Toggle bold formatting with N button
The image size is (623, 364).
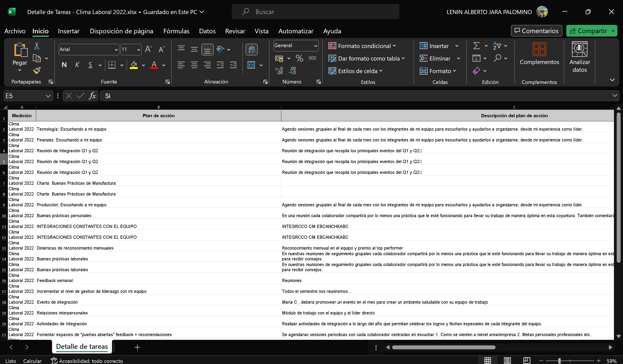(x=64, y=65)
